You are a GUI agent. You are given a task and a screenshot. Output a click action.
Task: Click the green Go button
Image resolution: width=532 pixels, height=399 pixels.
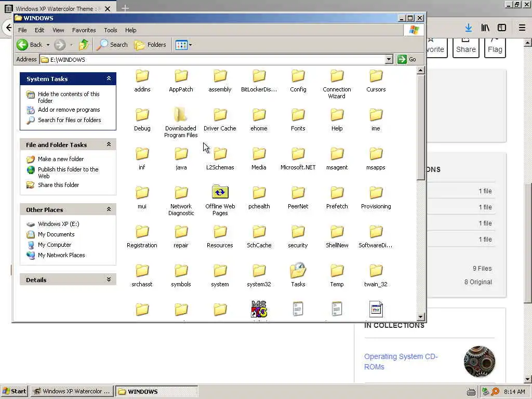[407, 59]
